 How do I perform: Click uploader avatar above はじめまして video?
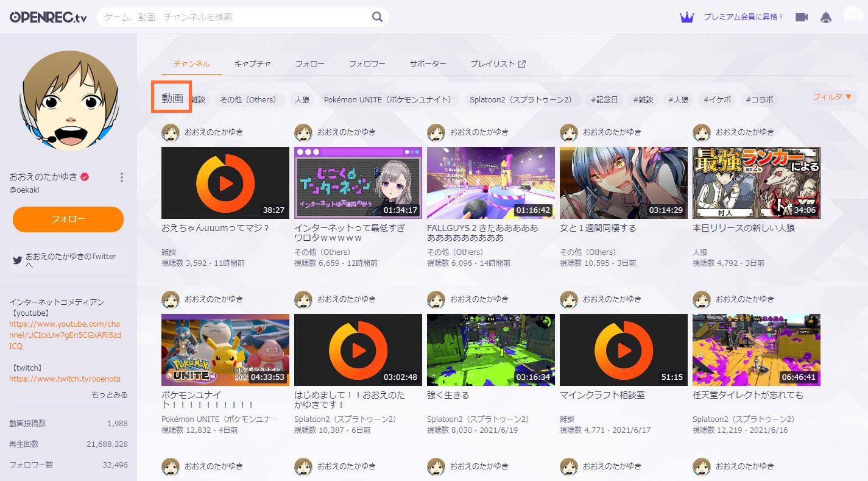[303, 299]
